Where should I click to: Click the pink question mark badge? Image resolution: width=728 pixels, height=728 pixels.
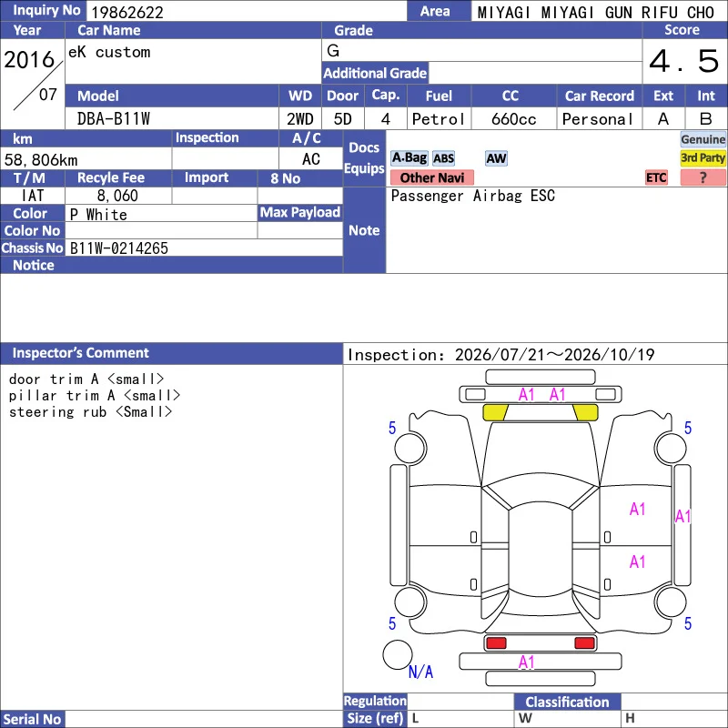click(x=703, y=177)
